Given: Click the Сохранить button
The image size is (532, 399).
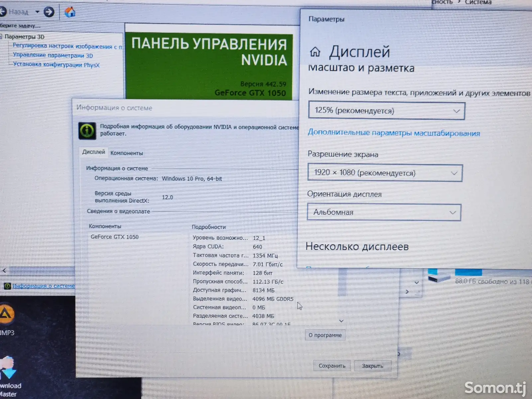Looking at the screenshot, I should (x=332, y=366).
